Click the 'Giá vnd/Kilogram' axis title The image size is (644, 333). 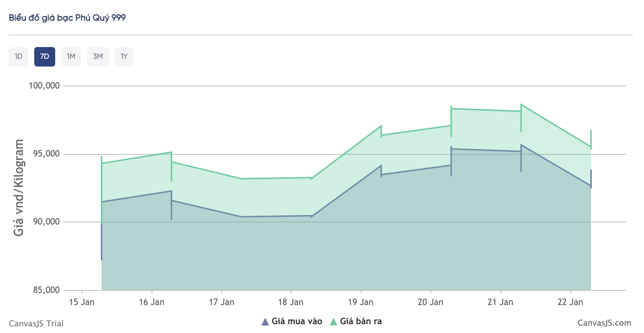[18, 187]
